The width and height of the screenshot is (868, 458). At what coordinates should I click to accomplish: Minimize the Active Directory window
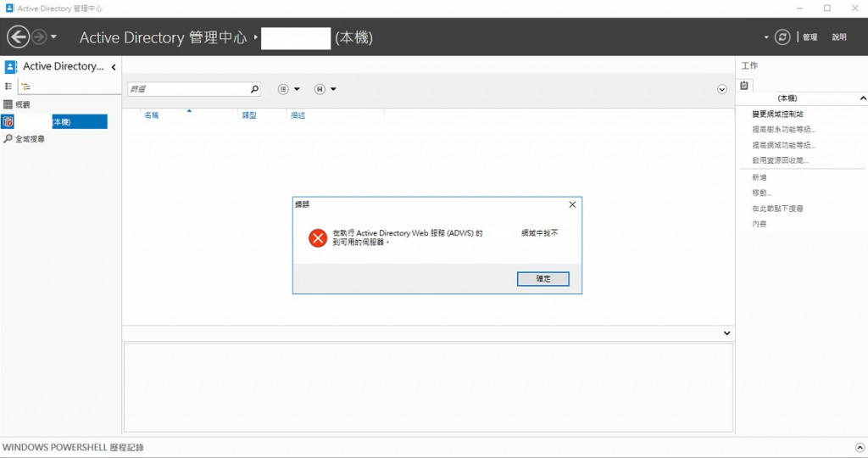point(799,8)
